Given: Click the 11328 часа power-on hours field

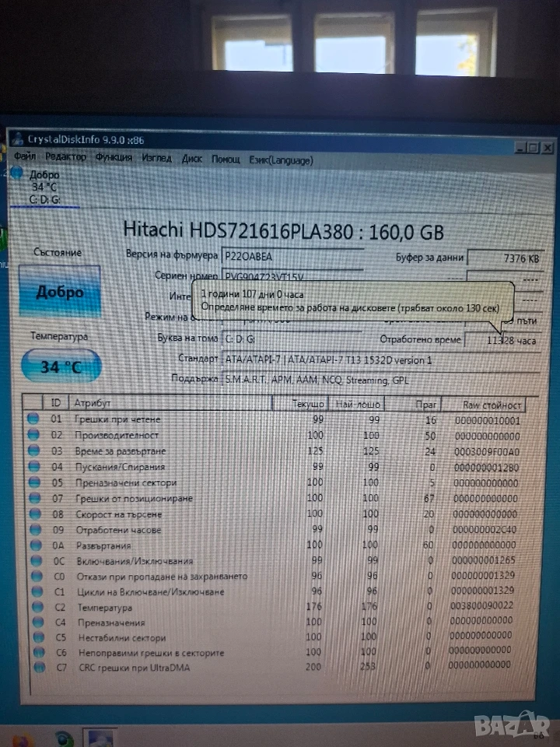Looking at the screenshot, I should pos(502,340).
